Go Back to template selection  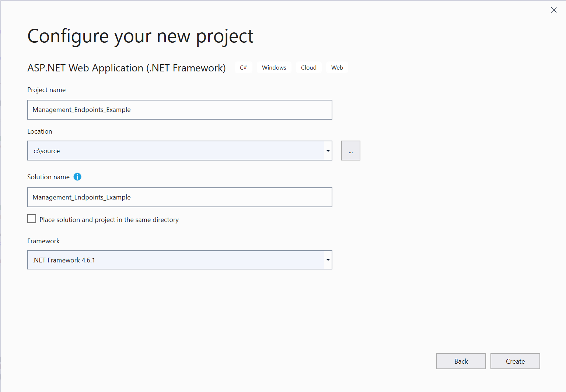click(461, 361)
